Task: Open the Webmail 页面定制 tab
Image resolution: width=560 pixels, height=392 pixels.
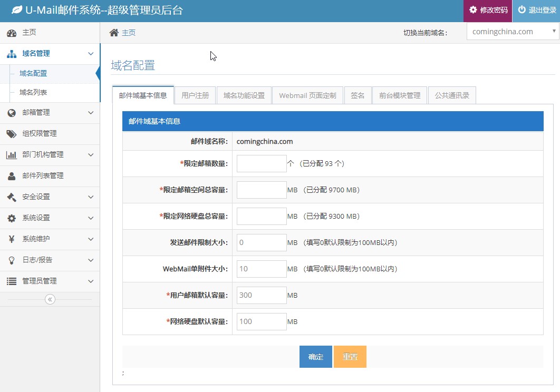Action: (x=307, y=95)
